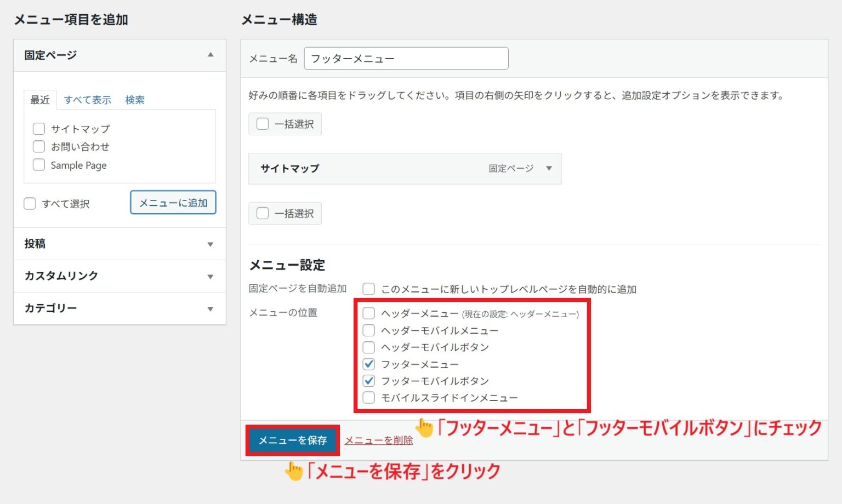Check the サイトマップ page checkbox
Screen dimensions: 842x504
point(39,129)
